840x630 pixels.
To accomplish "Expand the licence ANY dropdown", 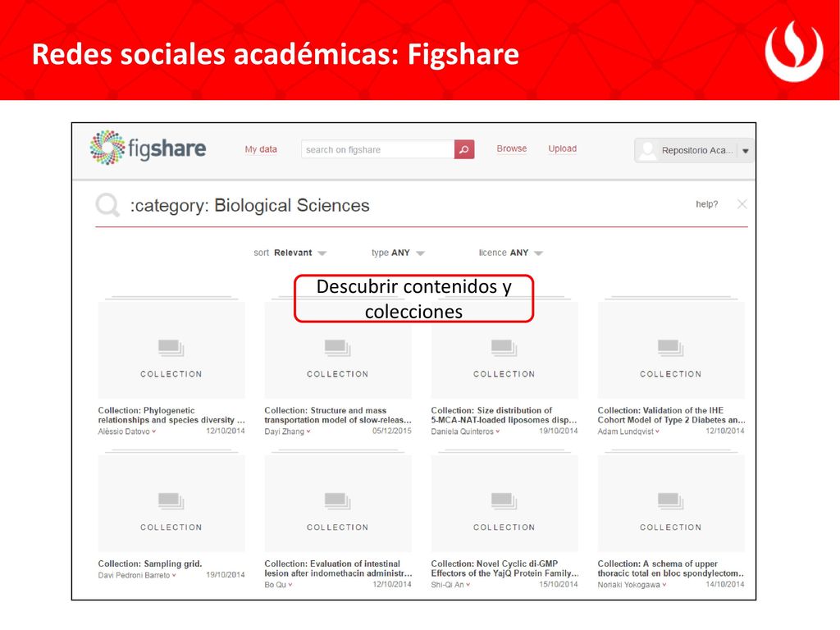I will (538, 253).
